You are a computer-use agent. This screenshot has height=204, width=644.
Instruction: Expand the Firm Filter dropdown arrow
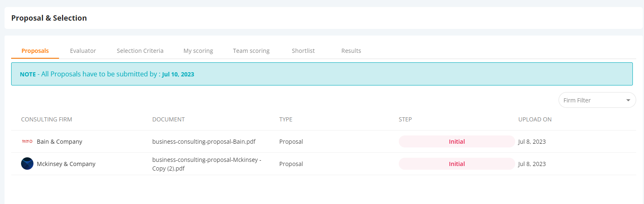pyautogui.click(x=628, y=100)
